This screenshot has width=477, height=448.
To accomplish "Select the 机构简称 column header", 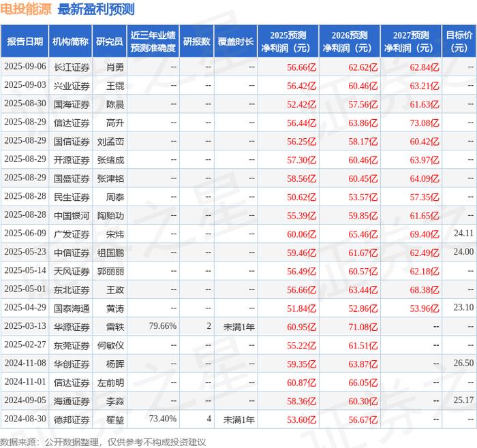I will (70, 42).
